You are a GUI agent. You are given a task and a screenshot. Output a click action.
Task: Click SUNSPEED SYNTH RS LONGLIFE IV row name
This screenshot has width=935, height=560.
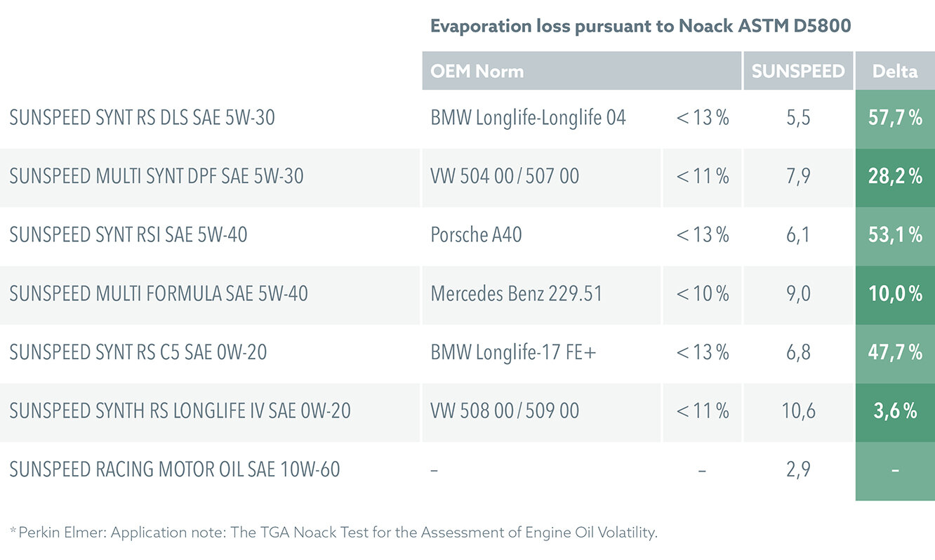click(180, 411)
